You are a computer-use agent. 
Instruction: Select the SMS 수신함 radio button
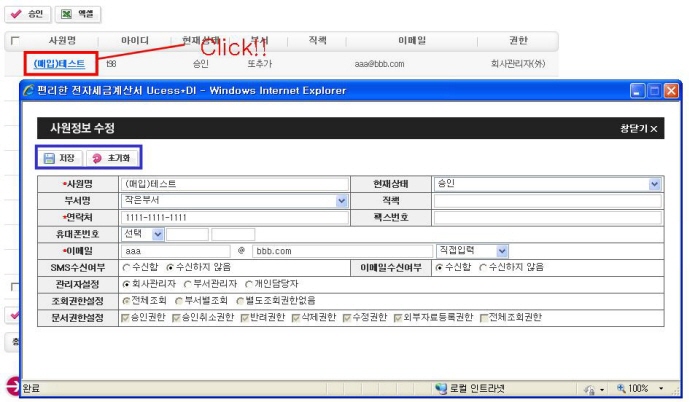tap(126, 267)
